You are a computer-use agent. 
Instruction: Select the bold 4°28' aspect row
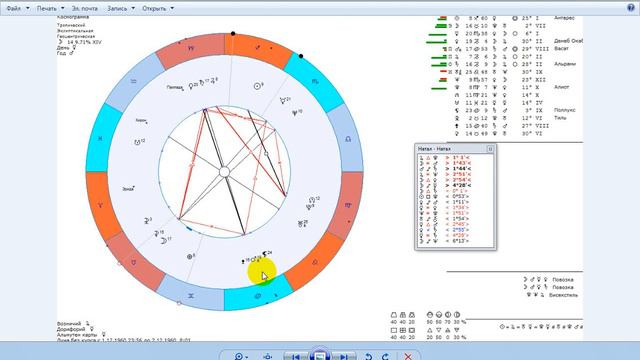pos(446,185)
